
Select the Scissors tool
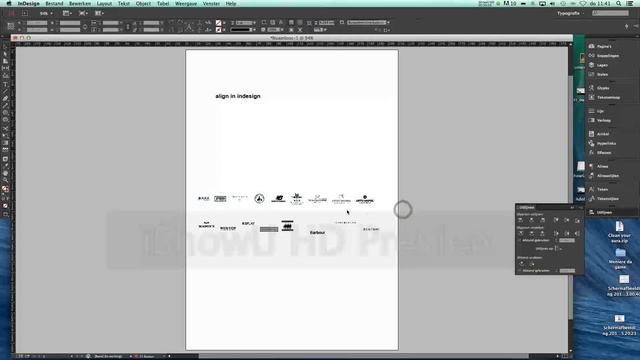click(x=5, y=128)
